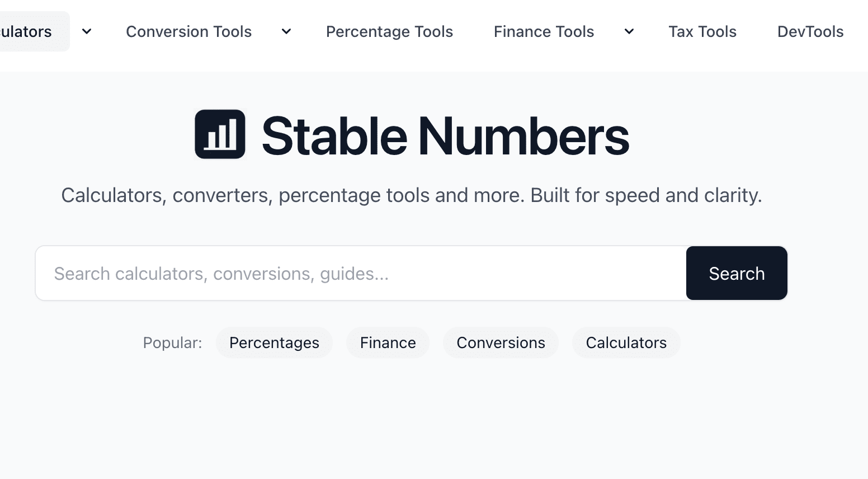
Task: Open the DevTools menu item
Action: coord(810,31)
